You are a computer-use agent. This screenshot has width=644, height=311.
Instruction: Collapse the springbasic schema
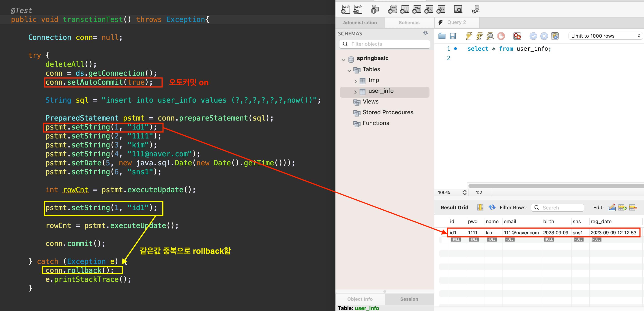click(x=343, y=60)
